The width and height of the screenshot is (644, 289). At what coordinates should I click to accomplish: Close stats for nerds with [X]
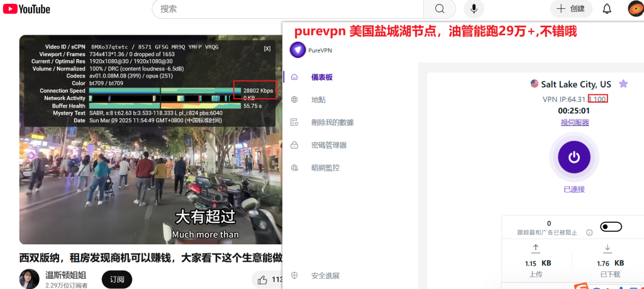(x=267, y=48)
